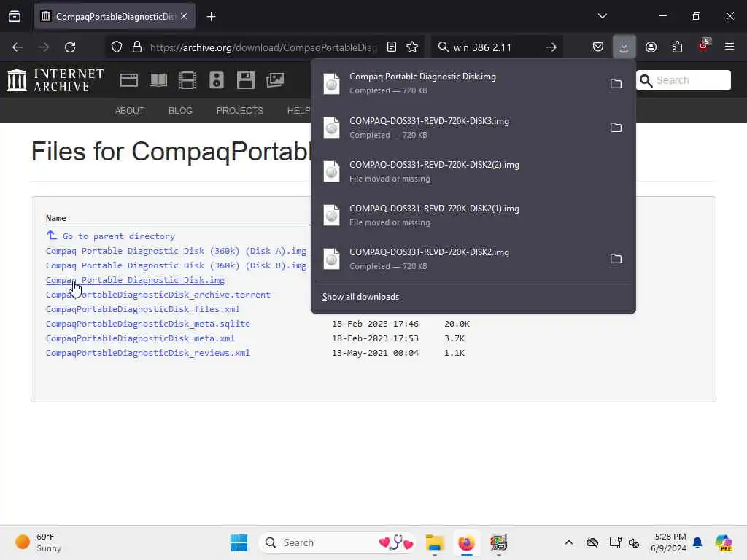Open the Images icon
The width and height of the screenshot is (747, 560).
click(275, 80)
